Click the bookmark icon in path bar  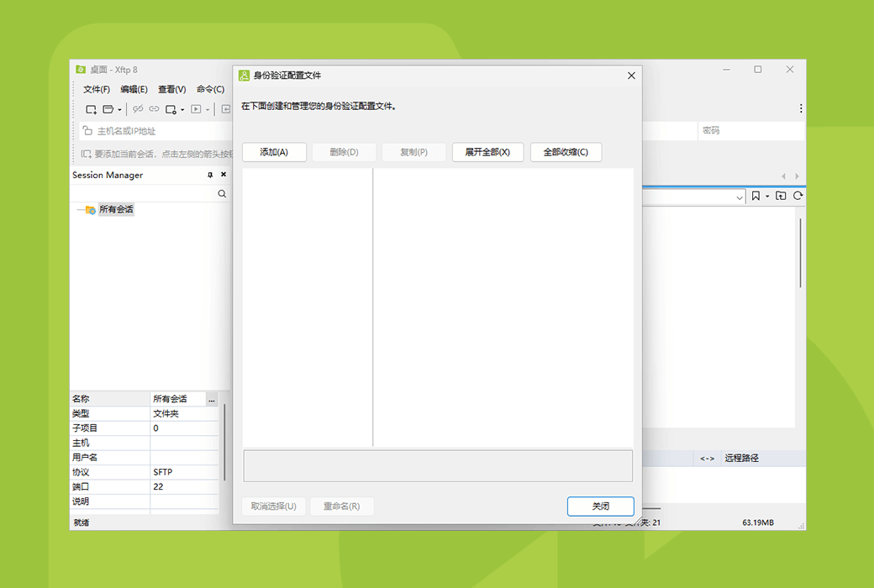tap(756, 197)
